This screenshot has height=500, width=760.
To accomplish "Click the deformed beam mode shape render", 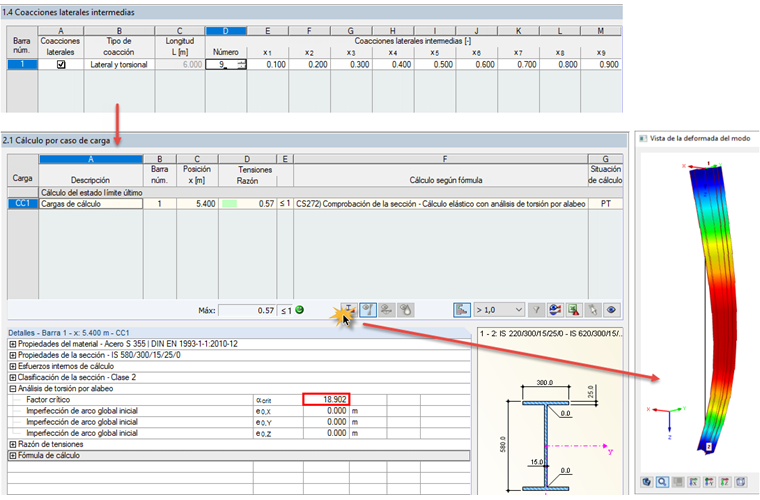I will tap(712, 310).
